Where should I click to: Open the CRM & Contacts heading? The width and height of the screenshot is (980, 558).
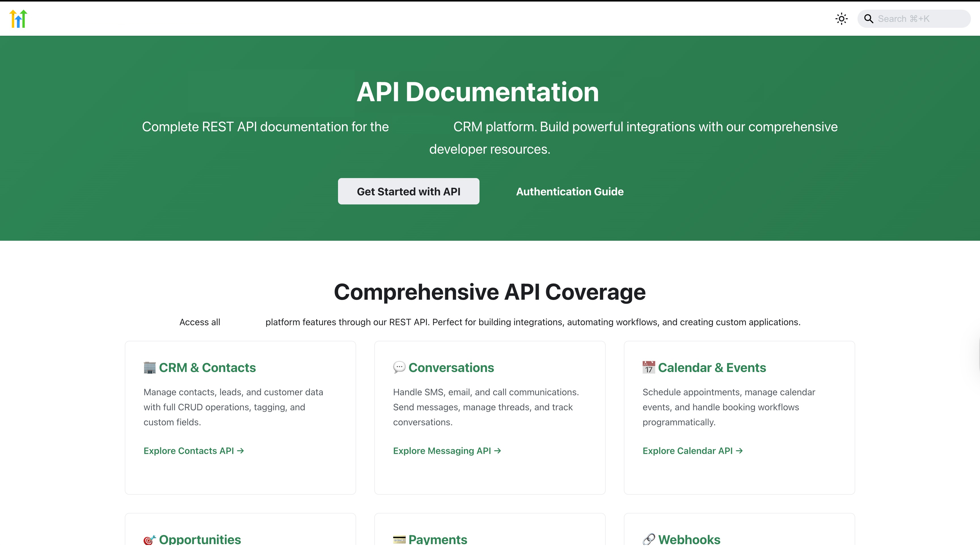tap(207, 367)
